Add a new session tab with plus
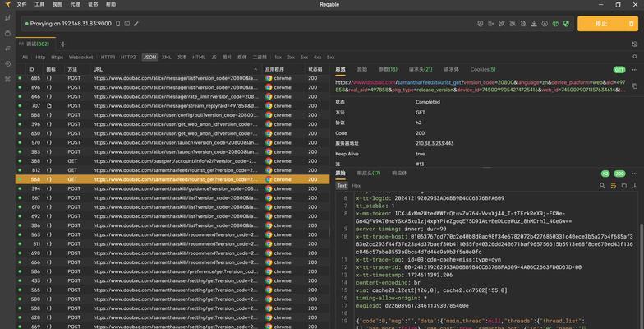 62,44
